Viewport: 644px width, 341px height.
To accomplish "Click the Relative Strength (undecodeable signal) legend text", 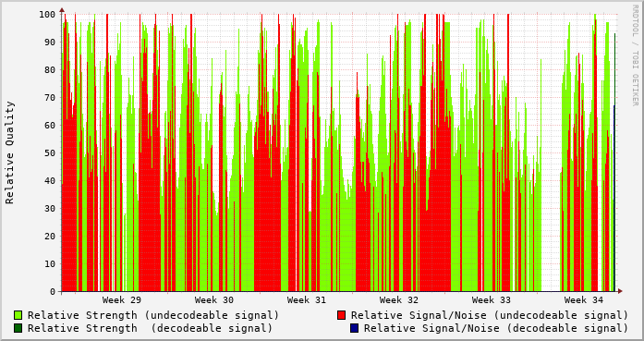I will click(153, 315).
